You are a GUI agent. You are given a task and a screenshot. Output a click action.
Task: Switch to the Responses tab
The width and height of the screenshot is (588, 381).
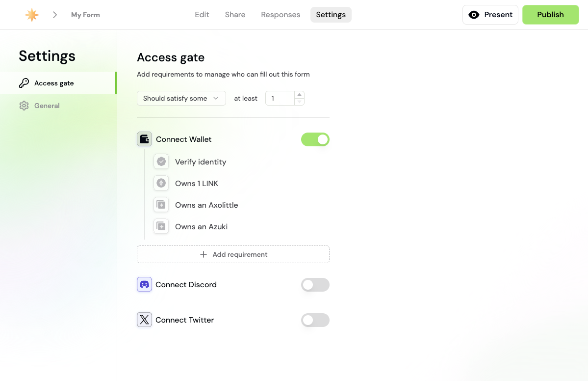click(281, 15)
